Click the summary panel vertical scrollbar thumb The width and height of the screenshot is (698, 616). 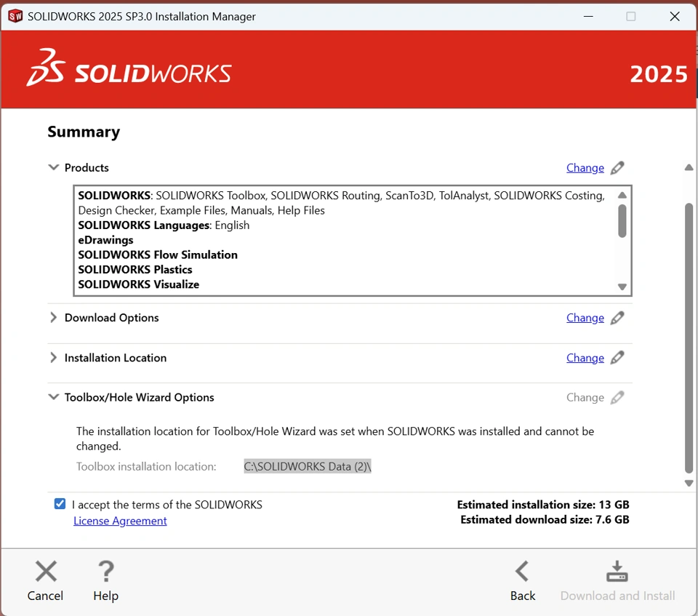pos(689,338)
